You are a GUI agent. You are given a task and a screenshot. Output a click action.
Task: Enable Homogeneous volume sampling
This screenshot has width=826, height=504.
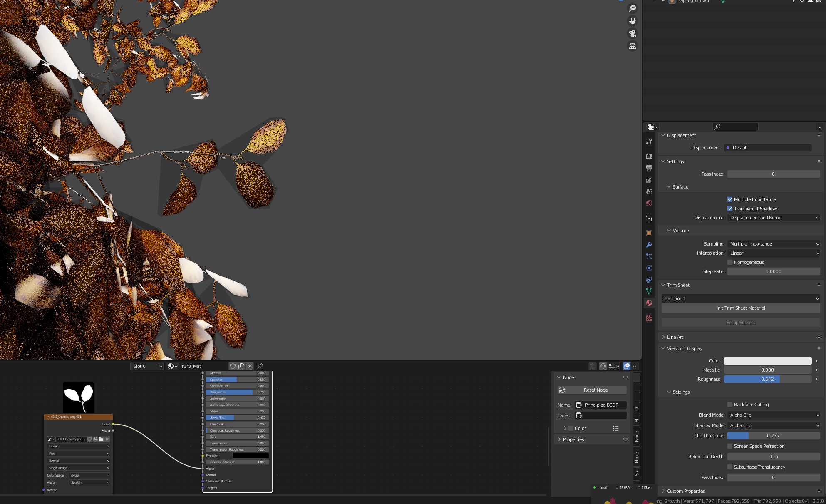(730, 262)
